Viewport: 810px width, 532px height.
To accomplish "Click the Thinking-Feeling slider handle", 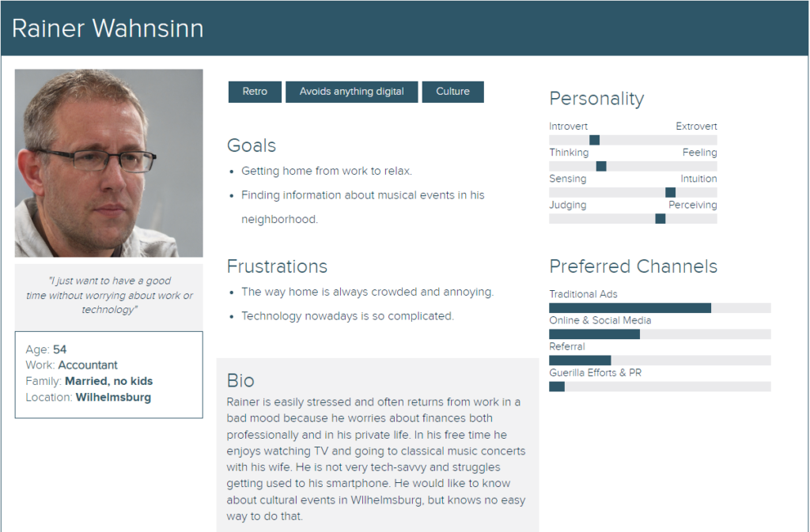I will coord(601,166).
